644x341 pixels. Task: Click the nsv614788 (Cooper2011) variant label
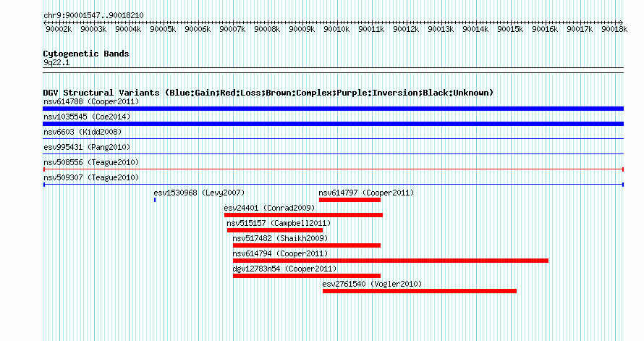point(91,101)
